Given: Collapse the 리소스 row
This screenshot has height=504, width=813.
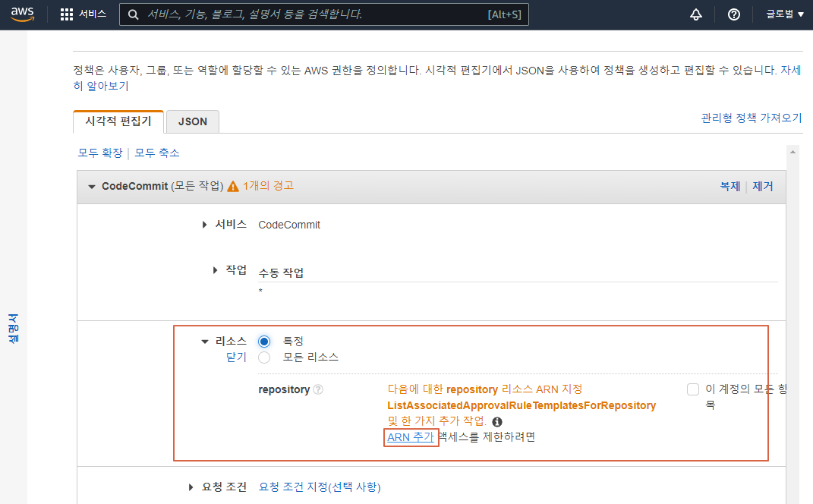Looking at the screenshot, I should click(x=205, y=341).
